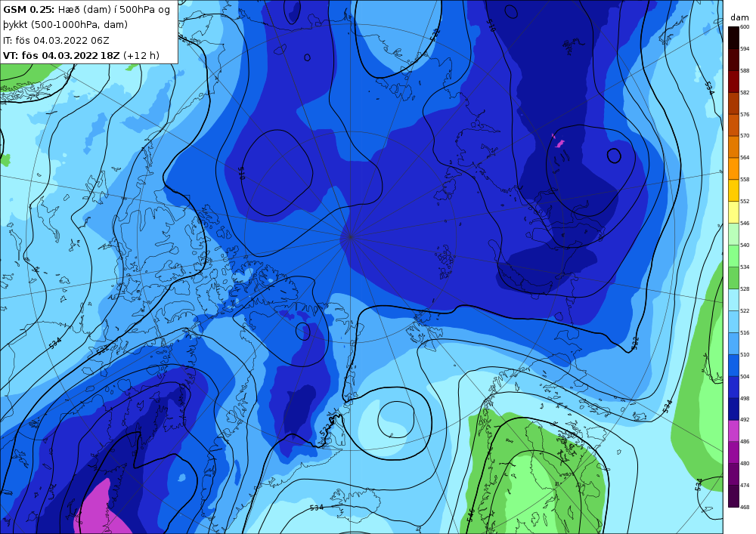Click the subtitle "þykkt (500-1000hPa, dam)"

tap(65, 25)
